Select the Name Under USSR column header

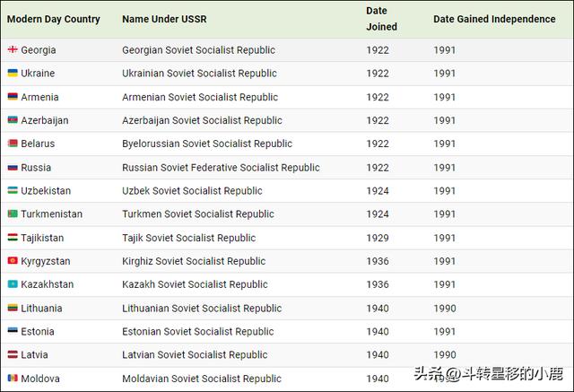tap(166, 19)
